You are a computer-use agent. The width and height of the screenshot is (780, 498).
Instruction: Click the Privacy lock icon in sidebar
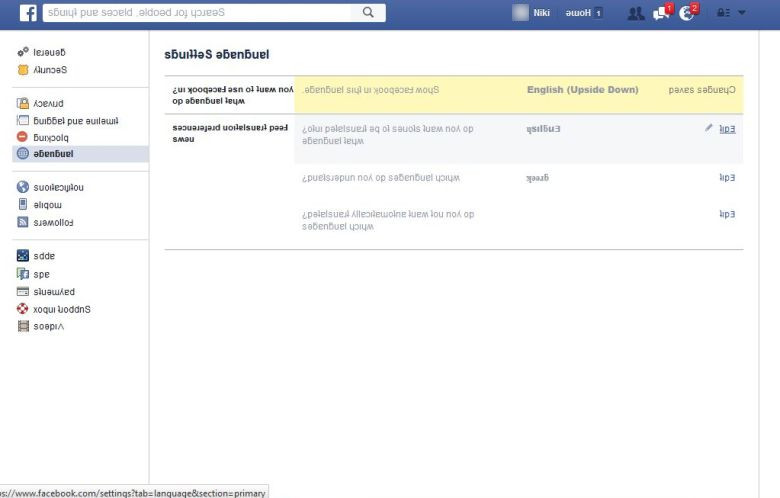[x=23, y=103]
